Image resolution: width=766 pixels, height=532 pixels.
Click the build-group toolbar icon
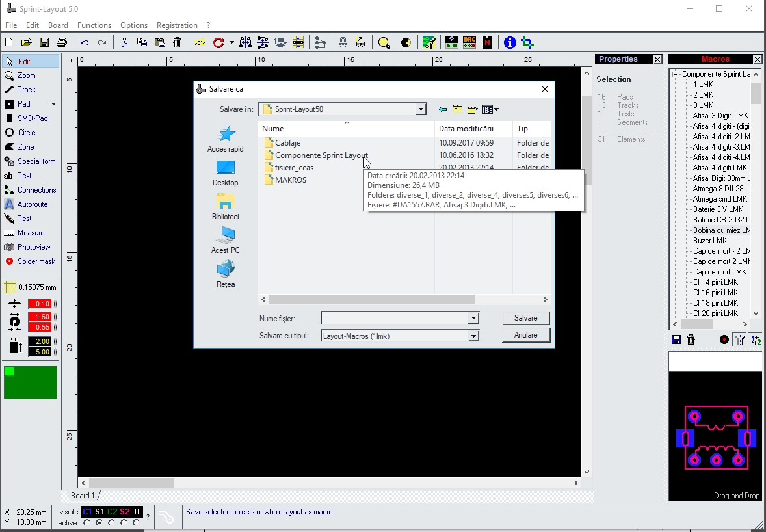[320, 42]
